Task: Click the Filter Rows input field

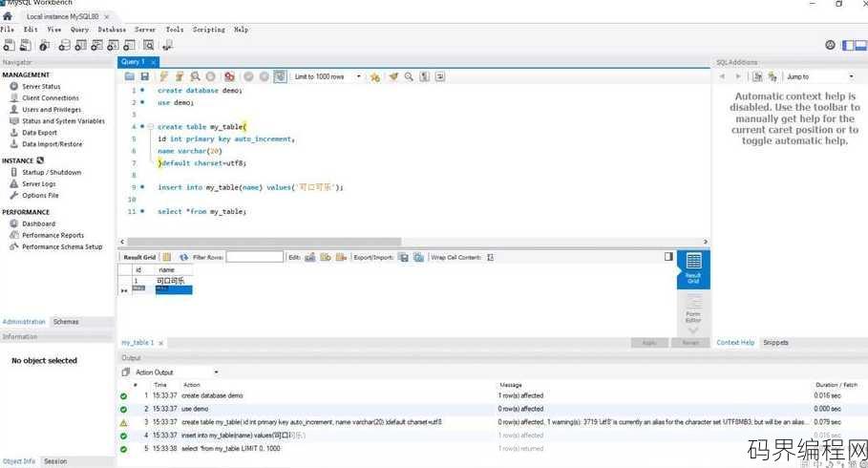Action: pyautogui.click(x=255, y=257)
